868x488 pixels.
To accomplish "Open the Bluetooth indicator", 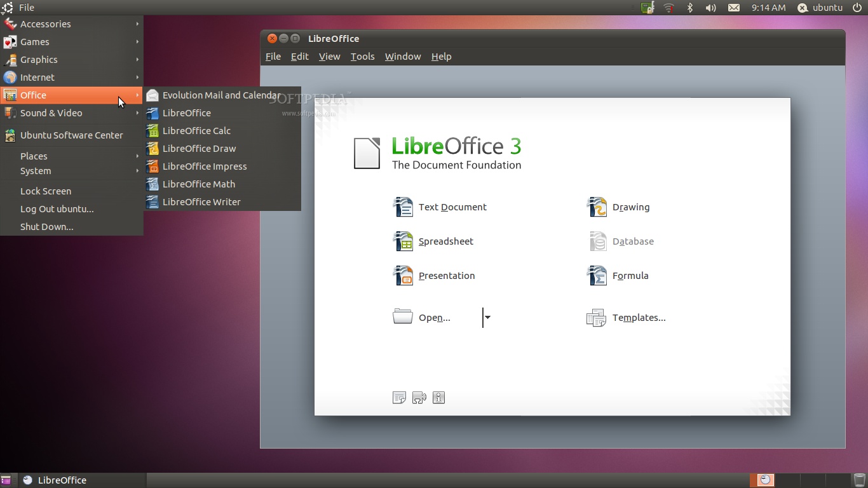I will tap(689, 8).
